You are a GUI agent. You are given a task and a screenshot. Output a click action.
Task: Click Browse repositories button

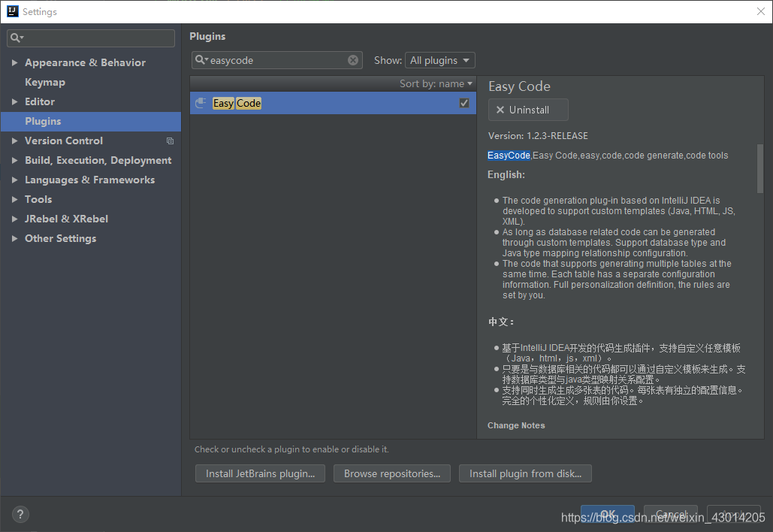point(392,473)
